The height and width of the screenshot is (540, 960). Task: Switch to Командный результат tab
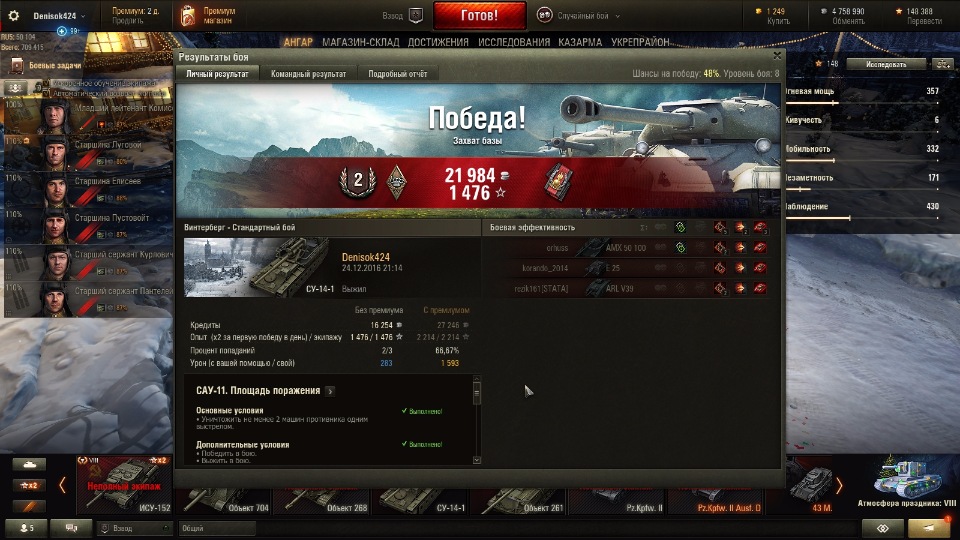coord(309,73)
